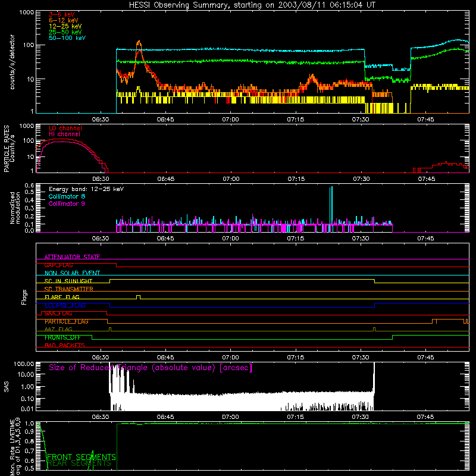Screen dimensions: 476x476
Task: Click the HESSI Observing Summary title text
Action: pos(252,5)
